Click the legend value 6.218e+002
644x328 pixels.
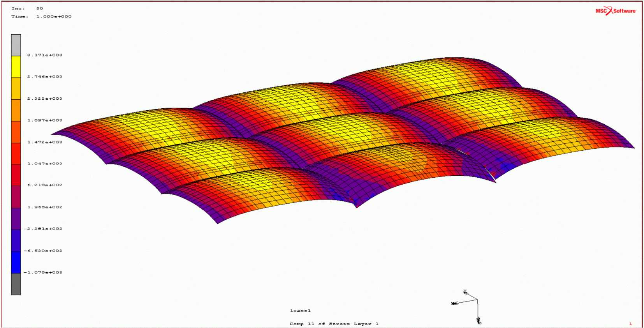point(45,185)
